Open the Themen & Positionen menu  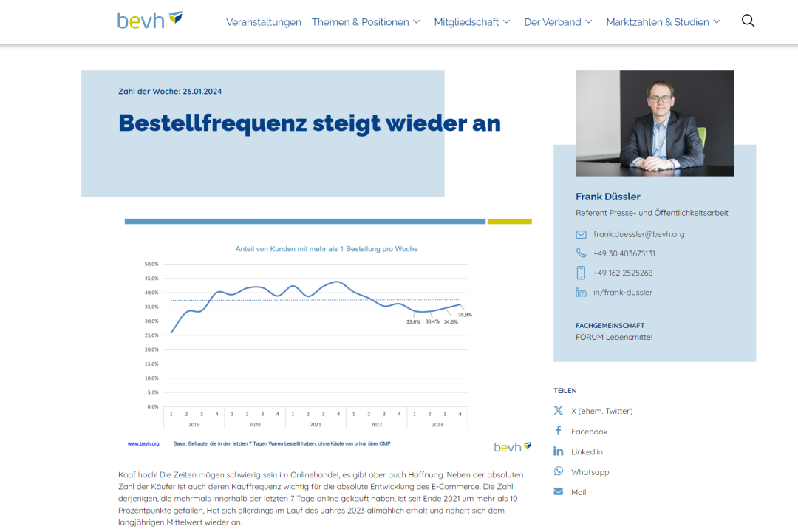point(361,22)
